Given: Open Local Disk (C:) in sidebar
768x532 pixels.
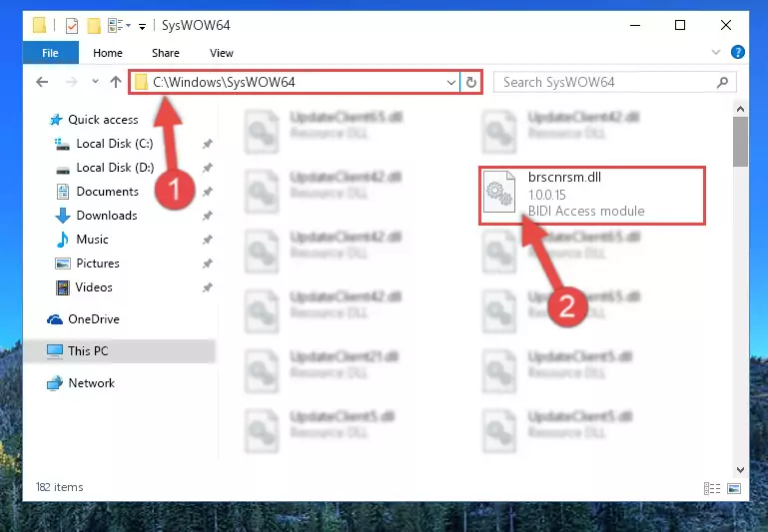Looking at the screenshot, I should point(115,144).
